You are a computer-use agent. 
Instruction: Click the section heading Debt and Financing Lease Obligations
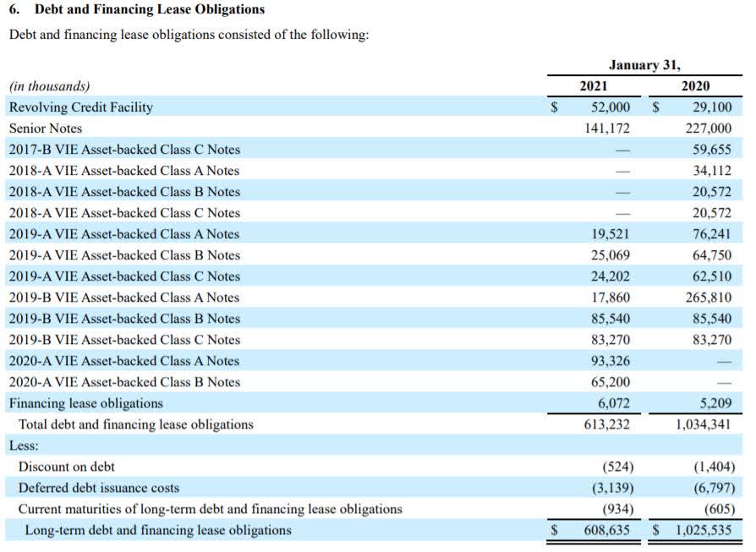(x=149, y=10)
